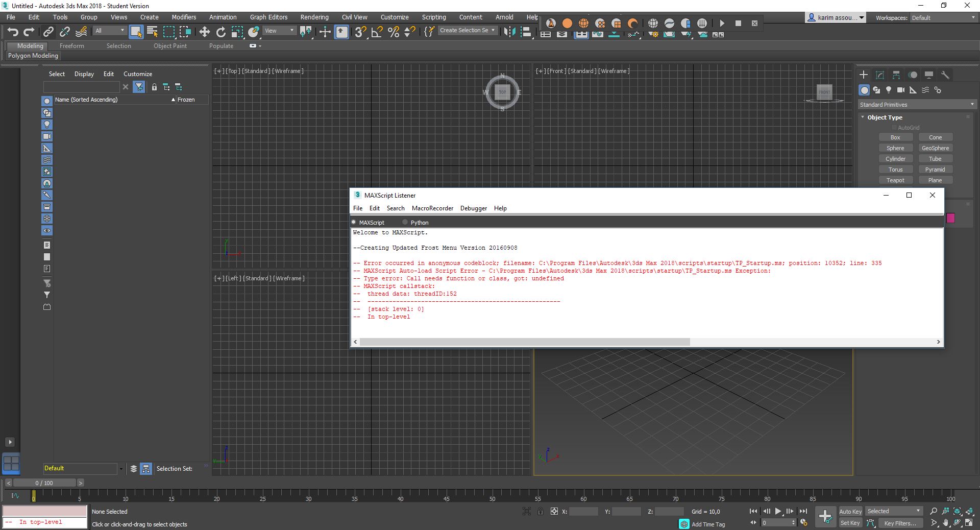
Task: Activate Select and Link tool
Action: tap(48, 32)
